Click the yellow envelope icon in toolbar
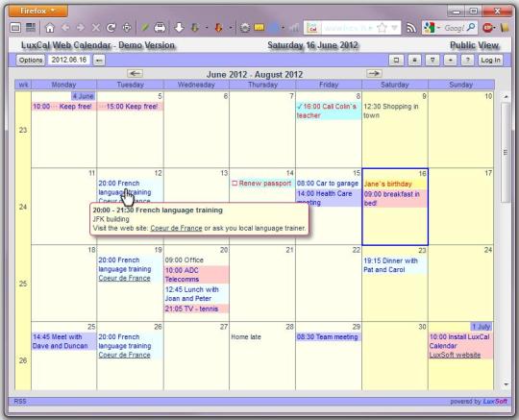This screenshot has width=519, height=420. pyautogui.click(x=259, y=28)
